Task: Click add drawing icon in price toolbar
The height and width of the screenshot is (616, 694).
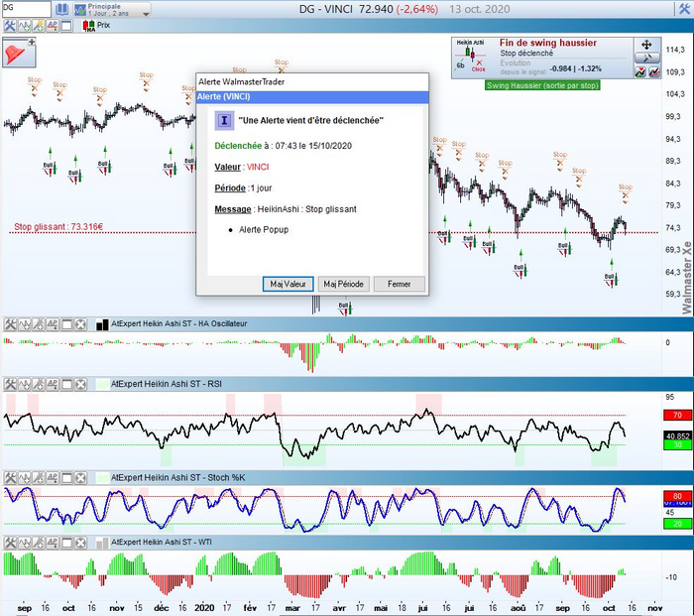Action: 38,26
